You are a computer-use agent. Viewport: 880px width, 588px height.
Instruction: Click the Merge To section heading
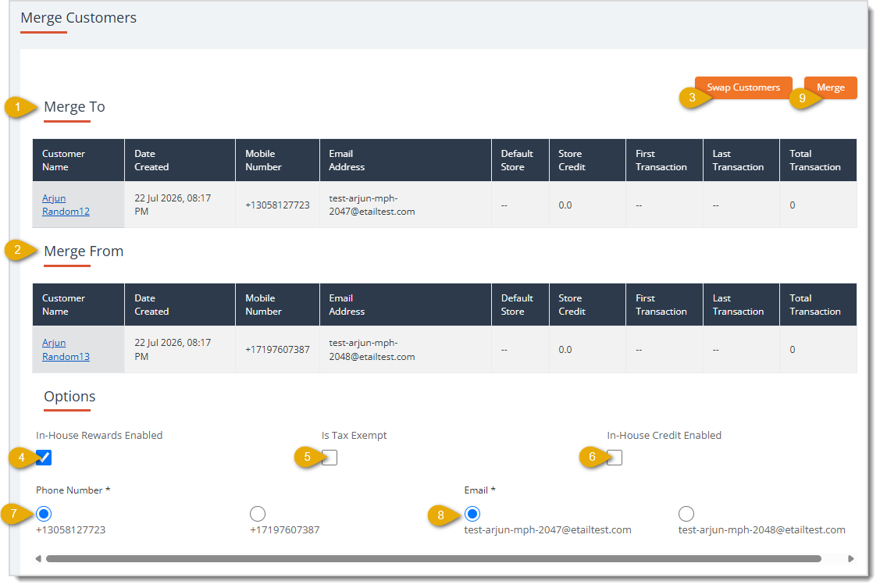point(74,107)
